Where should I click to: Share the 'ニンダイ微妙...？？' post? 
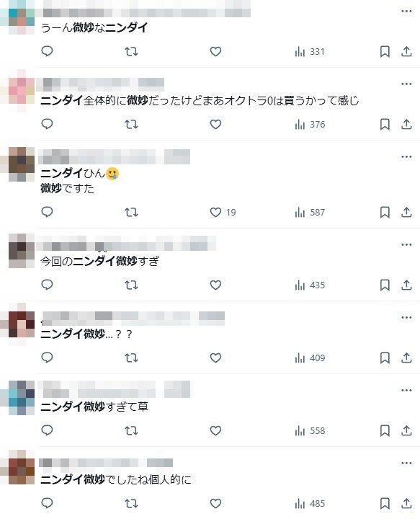406,358
